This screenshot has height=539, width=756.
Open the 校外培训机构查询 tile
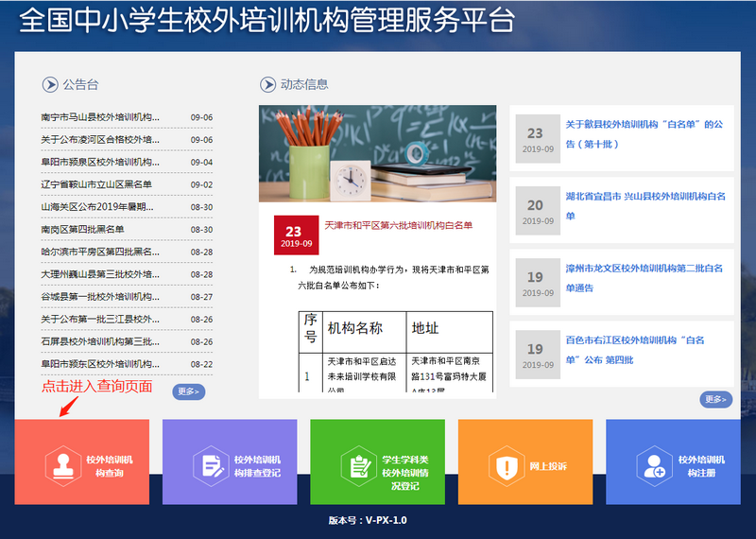pos(82,461)
